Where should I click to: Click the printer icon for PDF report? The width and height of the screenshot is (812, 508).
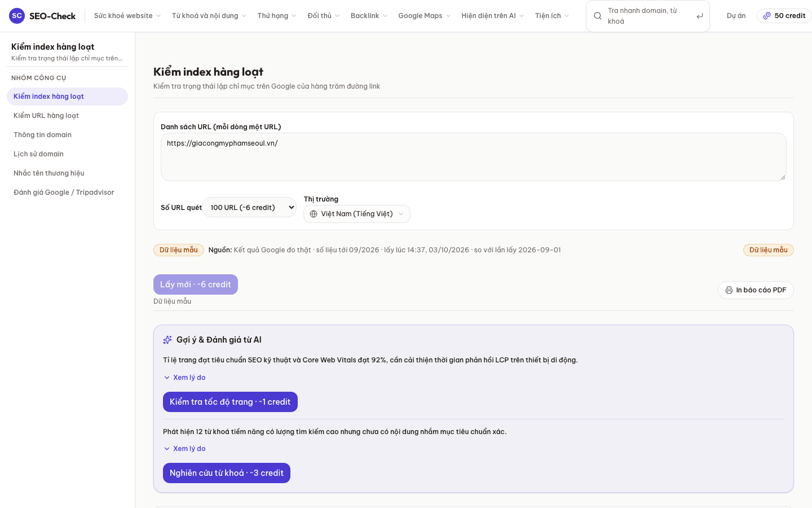pyautogui.click(x=729, y=290)
